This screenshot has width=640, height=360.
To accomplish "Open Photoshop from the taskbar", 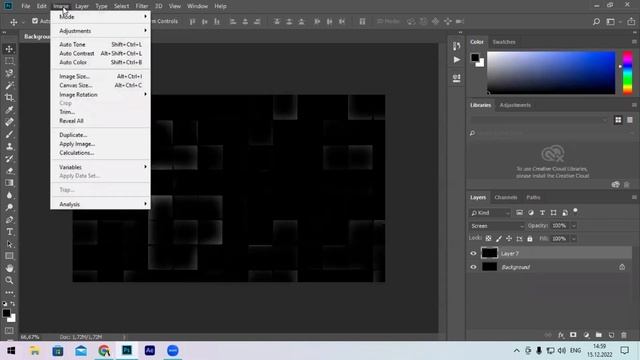I will coord(127,350).
